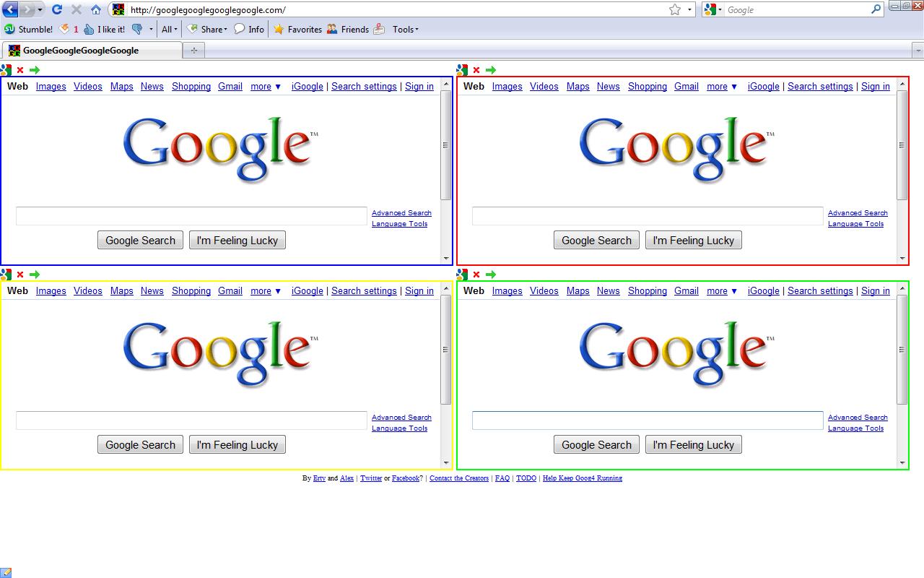The height and width of the screenshot is (578, 924).
Task: Open the Info speech bubble button
Action: coord(248,30)
